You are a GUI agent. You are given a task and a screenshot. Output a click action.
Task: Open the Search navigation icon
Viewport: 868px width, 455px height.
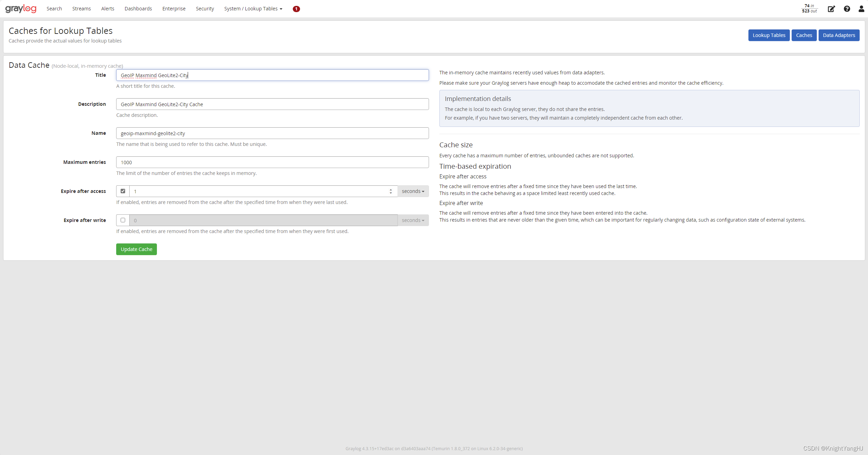[53, 9]
